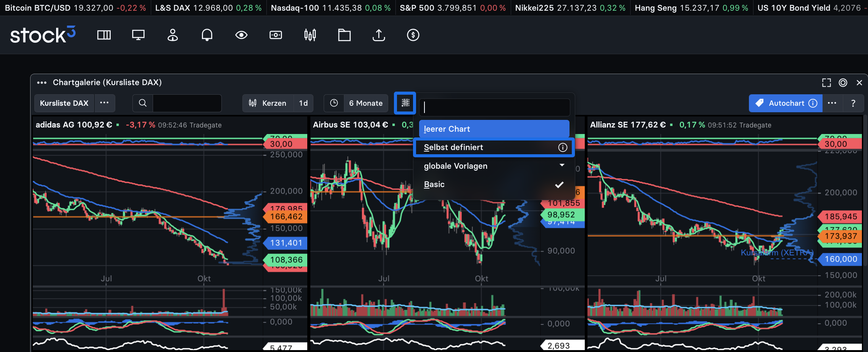Click the clock time range icon

[x=334, y=103]
